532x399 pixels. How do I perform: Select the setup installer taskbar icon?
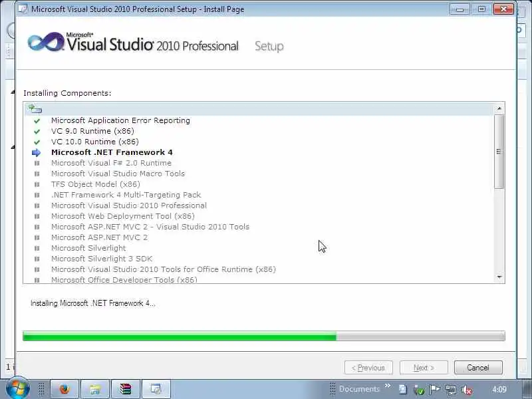pos(156,389)
